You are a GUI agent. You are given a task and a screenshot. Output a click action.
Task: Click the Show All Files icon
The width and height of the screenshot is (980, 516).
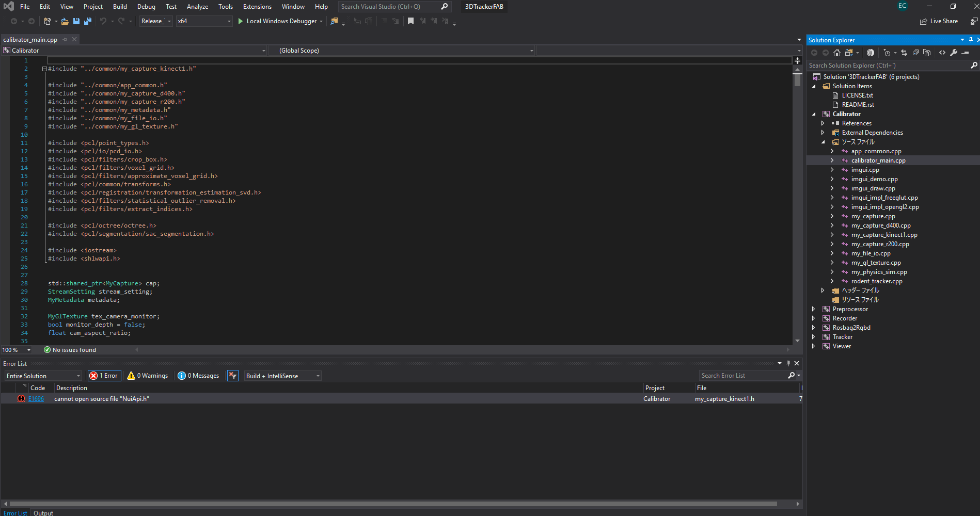tap(927, 53)
